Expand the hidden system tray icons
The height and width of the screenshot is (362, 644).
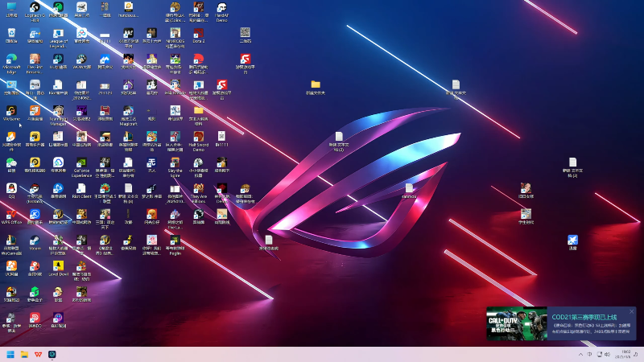580,354
